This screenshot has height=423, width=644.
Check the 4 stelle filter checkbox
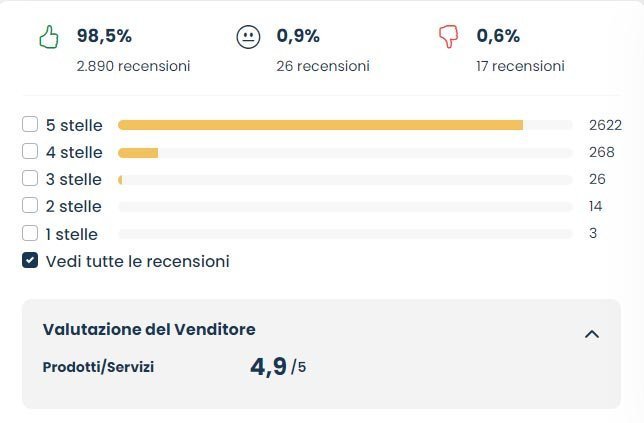tap(30, 152)
